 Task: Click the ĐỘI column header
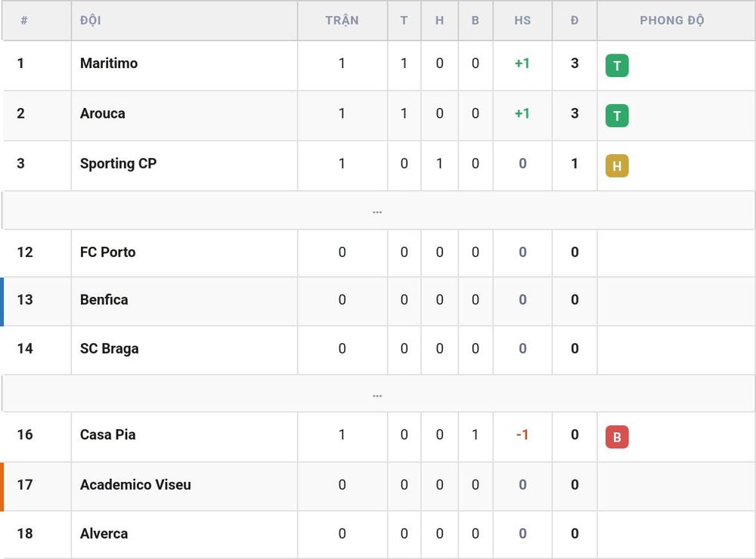point(90,20)
